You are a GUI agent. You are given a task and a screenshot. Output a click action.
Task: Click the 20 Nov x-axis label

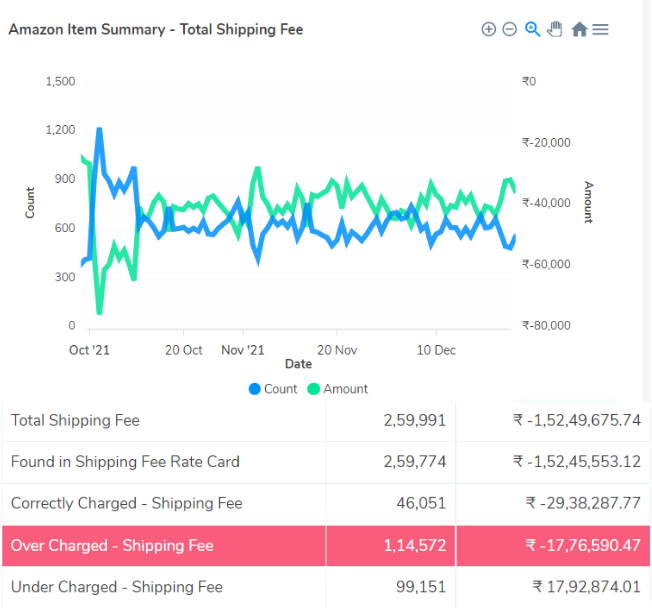click(337, 350)
